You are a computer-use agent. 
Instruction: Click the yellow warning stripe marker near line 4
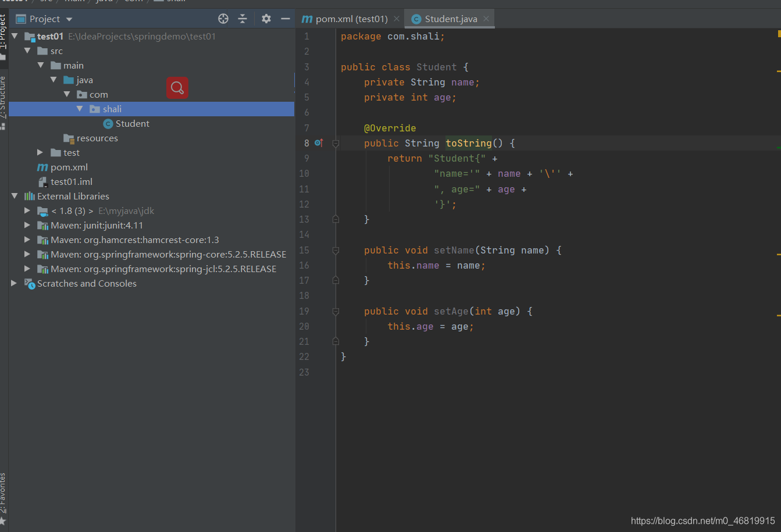tap(778, 71)
